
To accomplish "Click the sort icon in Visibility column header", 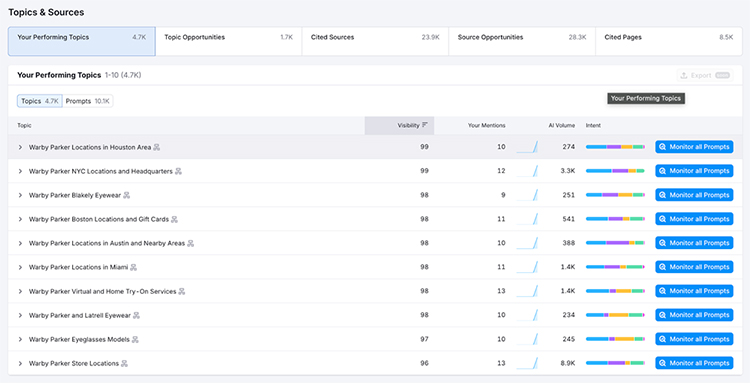I will point(425,125).
